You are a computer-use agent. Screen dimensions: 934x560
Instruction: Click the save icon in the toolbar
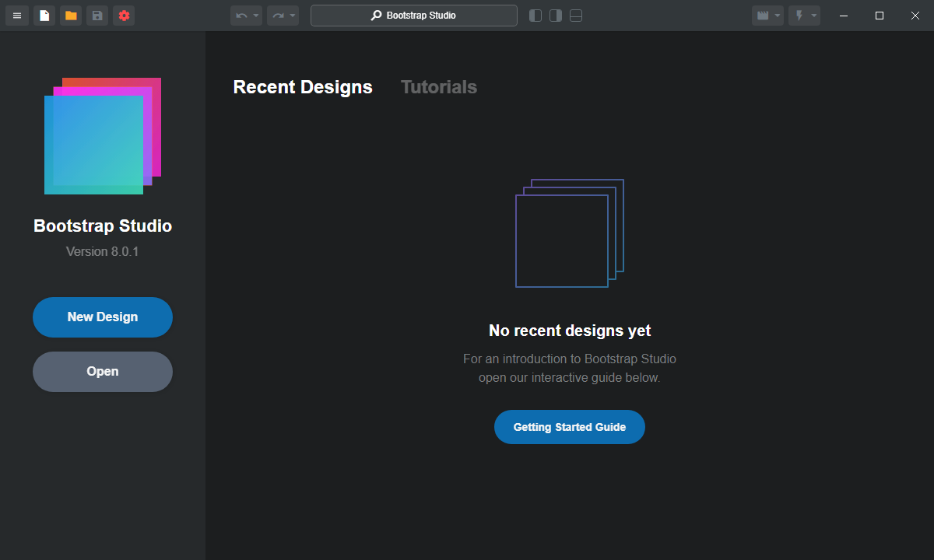pos(97,15)
